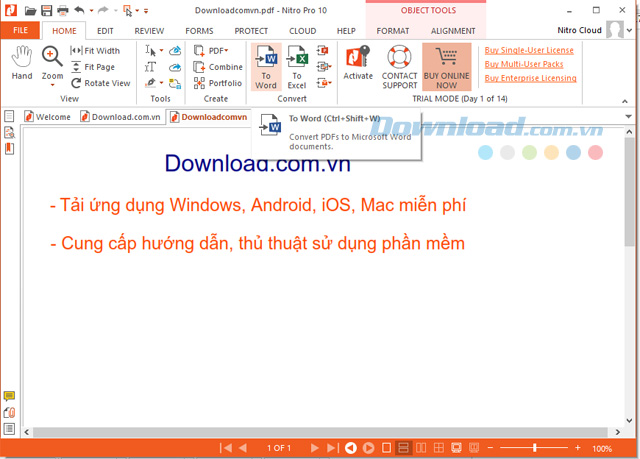Save the document with the floppy icon
The width and height of the screenshot is (640, 459).
pyautogui.click(x=47, y=11)
